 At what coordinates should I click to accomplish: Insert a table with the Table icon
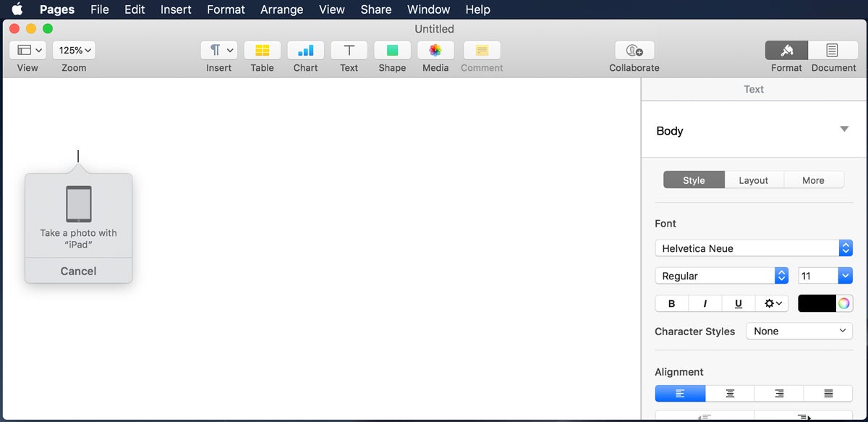[x=262, y=50]
